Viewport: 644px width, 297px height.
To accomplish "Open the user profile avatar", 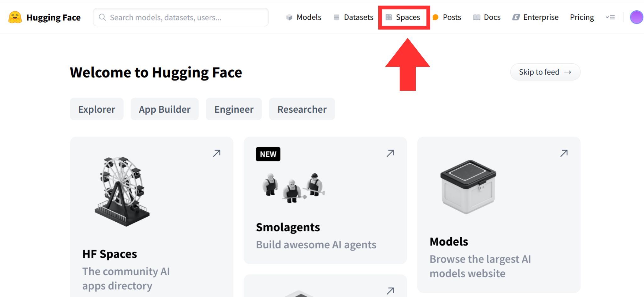I will coord(636,17).
